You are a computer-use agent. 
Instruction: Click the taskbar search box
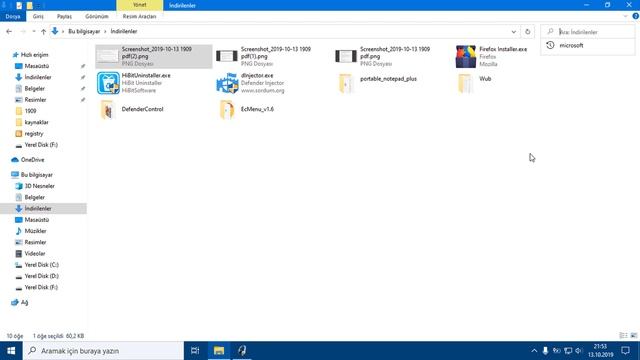pyautogui.click(x=103, y=351)
